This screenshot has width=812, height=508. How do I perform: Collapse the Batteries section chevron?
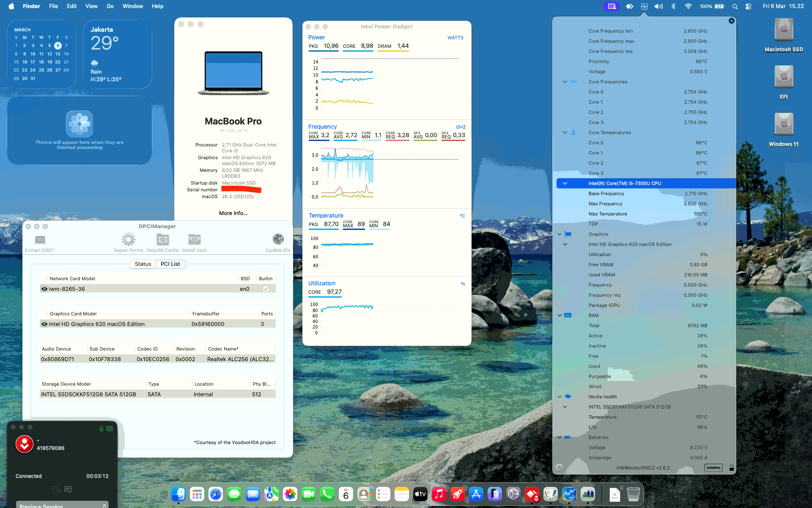pos(559,437)
